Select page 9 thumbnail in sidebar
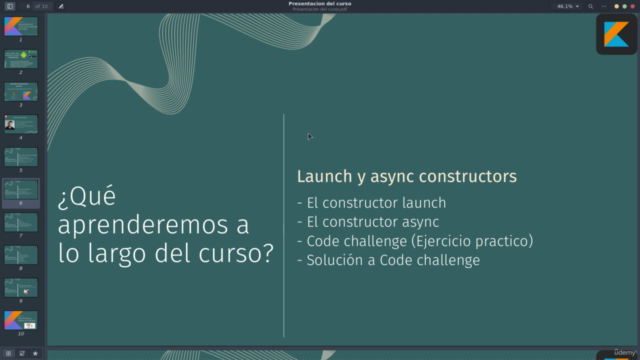Viewport: 640px width, 360px height. pyautogui.click(x=21, y=288)
